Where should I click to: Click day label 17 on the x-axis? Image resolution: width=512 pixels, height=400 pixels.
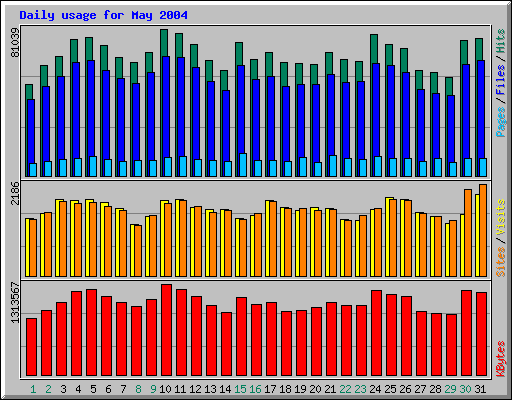[x=270, y=389]
